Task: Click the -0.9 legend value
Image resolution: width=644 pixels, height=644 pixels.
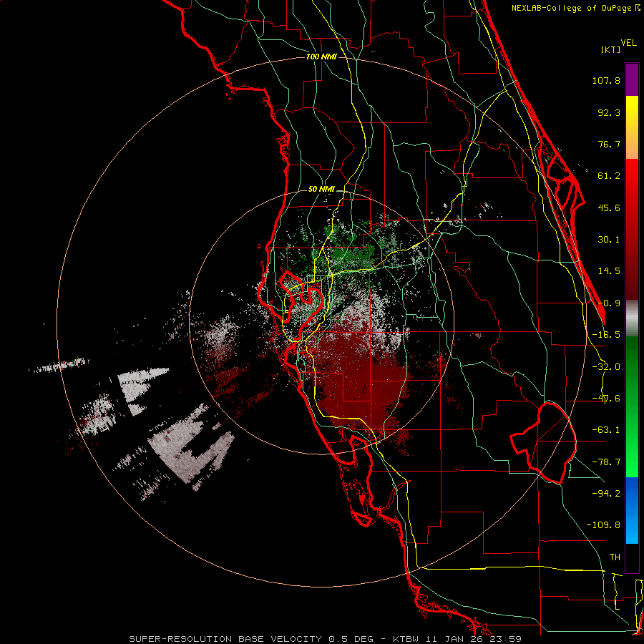Action: (609, 303)
